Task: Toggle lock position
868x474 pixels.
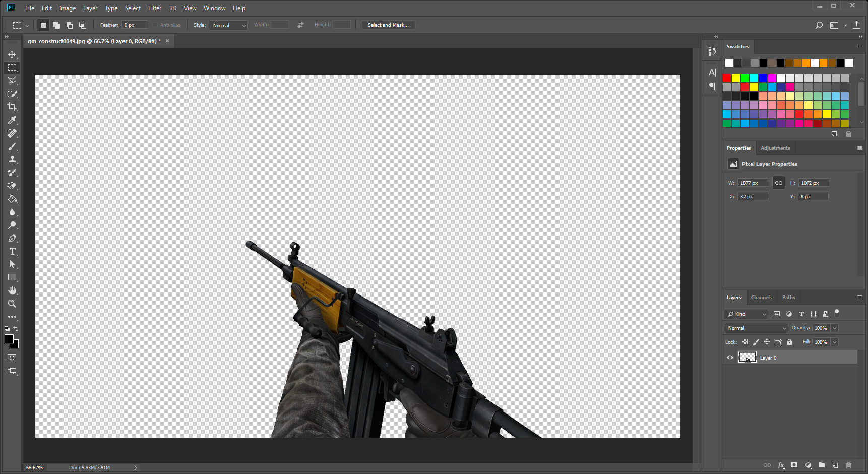Action: point(767,342)
